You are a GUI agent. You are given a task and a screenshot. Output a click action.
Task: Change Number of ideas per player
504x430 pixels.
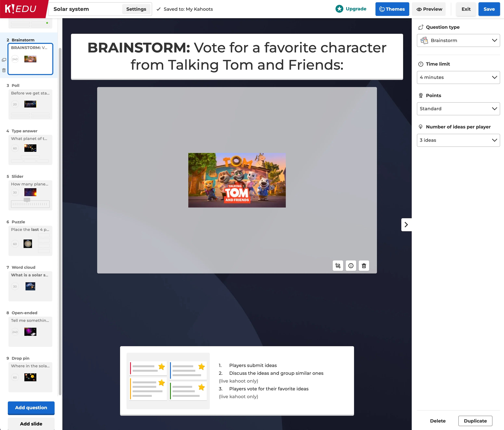pyautogui.click(x=458, y=140)
